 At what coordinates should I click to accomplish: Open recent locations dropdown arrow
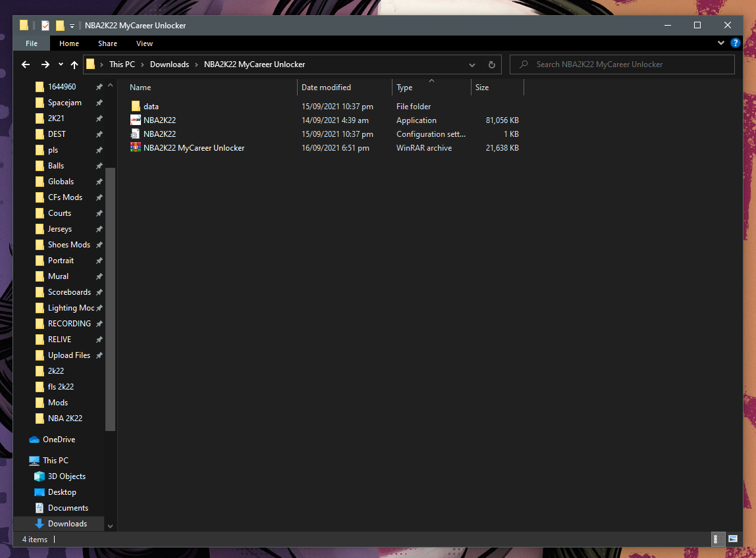[61, 64]
